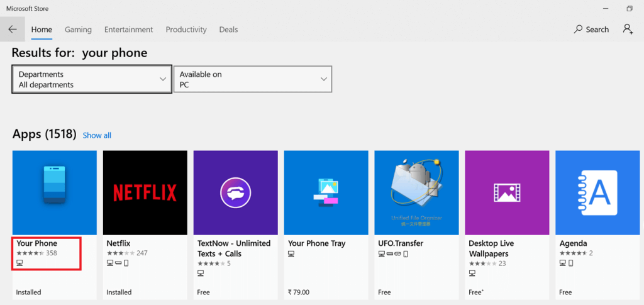Open the Desktop Live Wallpapers tile image

coord(508,192)
